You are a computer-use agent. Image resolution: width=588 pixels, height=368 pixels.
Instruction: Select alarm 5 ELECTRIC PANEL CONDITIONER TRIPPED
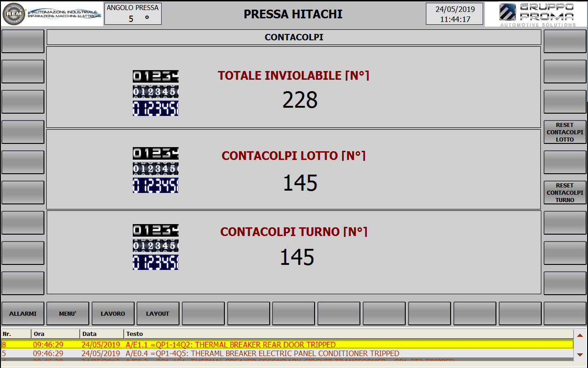[x=287, y=354]
